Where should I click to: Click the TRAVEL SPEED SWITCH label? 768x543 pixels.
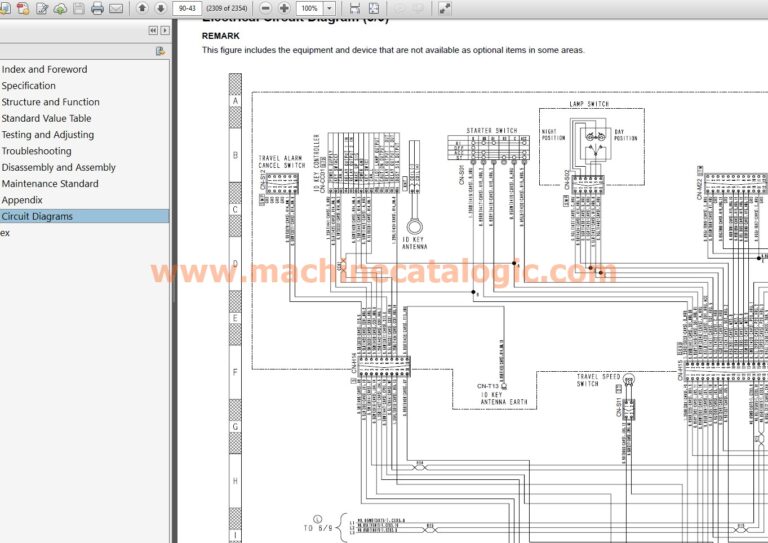(598, 380)
